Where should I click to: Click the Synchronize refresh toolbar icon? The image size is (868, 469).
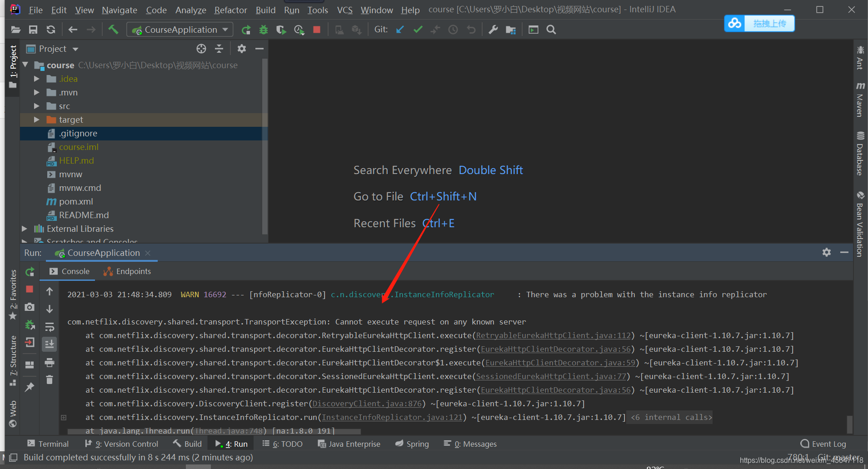(51, 30)
